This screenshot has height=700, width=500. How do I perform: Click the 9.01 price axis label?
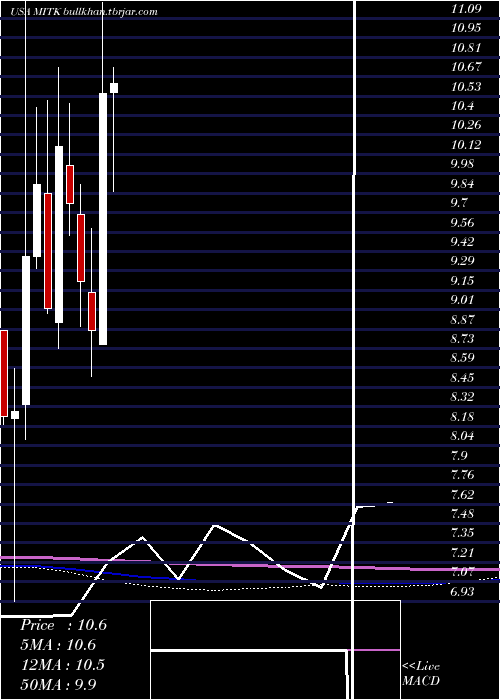[x=462, y=299]
